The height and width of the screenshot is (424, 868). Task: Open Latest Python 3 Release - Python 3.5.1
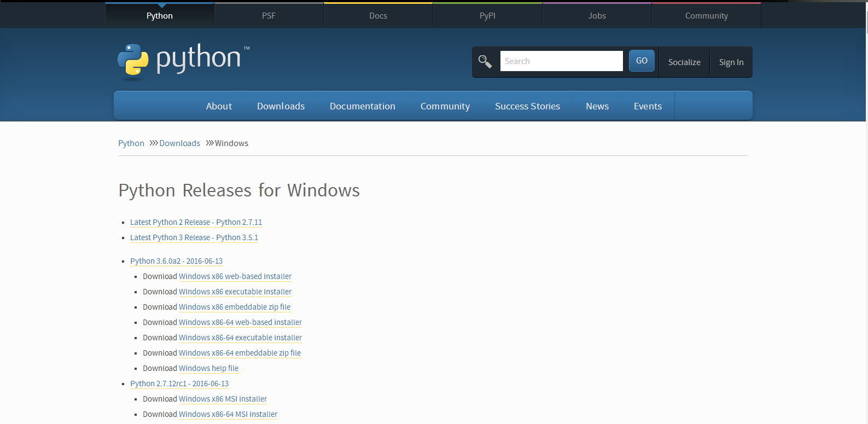point(194,237)
